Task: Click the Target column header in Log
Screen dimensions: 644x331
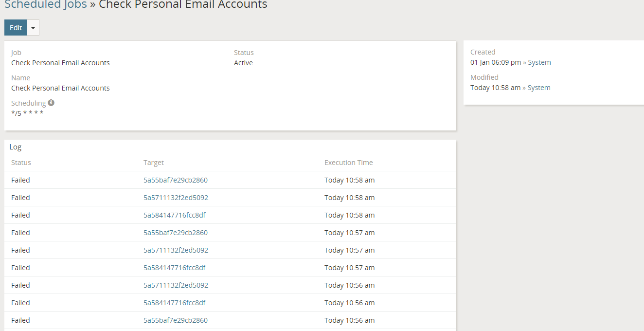Action: pyautogui.click(x=153, y=163)
